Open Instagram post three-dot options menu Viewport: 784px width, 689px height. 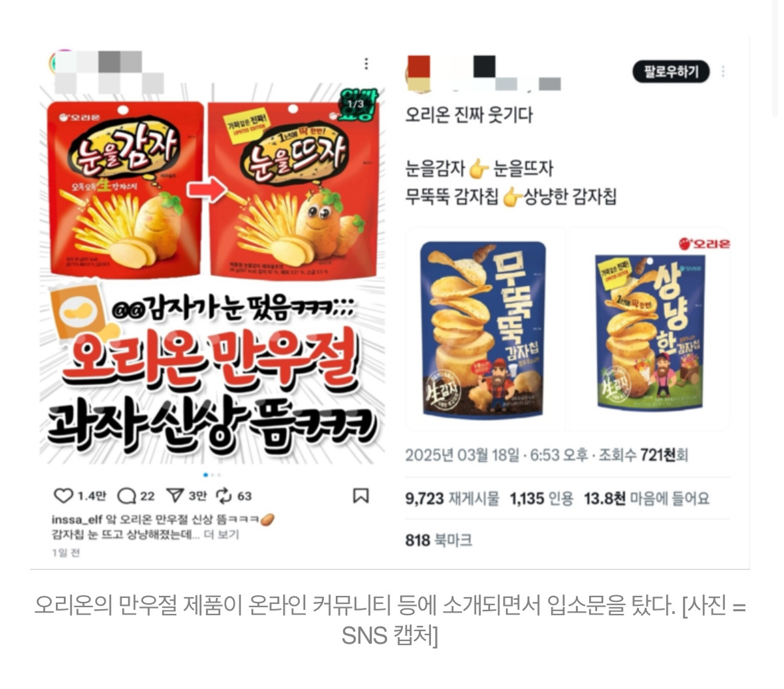366,63
